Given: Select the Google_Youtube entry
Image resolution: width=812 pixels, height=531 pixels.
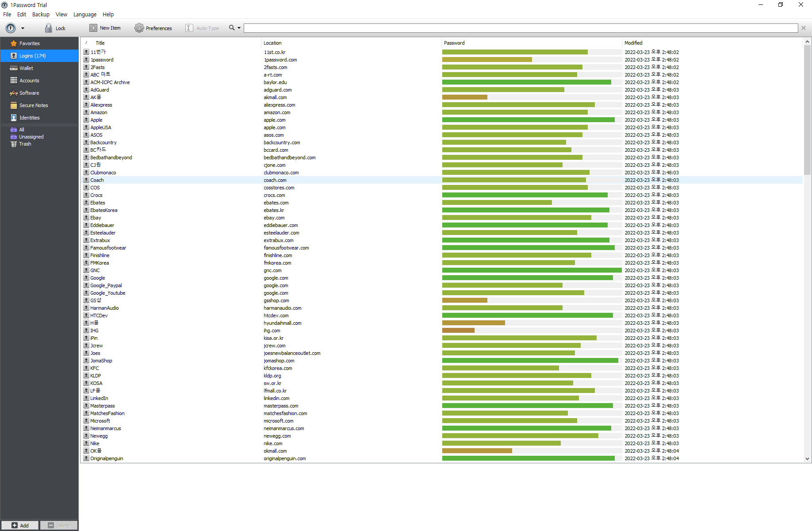Looking at the screenshot, I should tap(108, 293).
